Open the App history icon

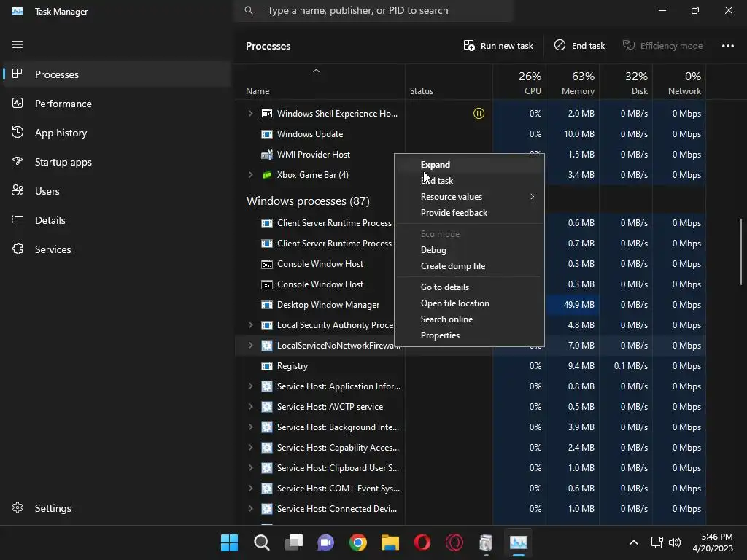18,133
